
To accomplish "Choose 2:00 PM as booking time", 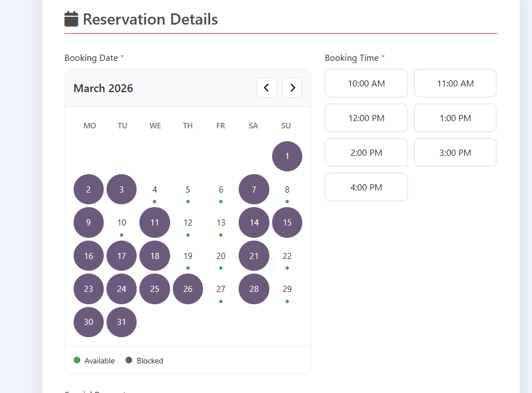I will pyautogui.click(x=366, y=152).
